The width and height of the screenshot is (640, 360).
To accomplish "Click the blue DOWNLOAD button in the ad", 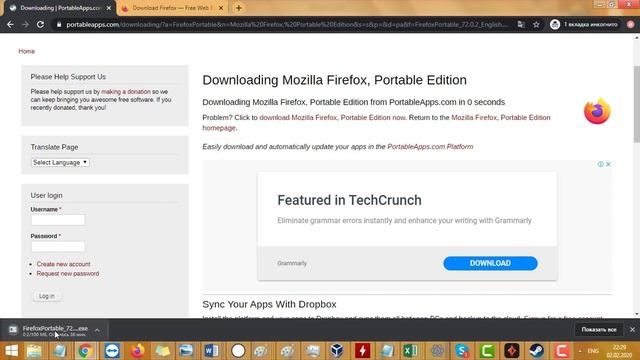I will 490,263.
